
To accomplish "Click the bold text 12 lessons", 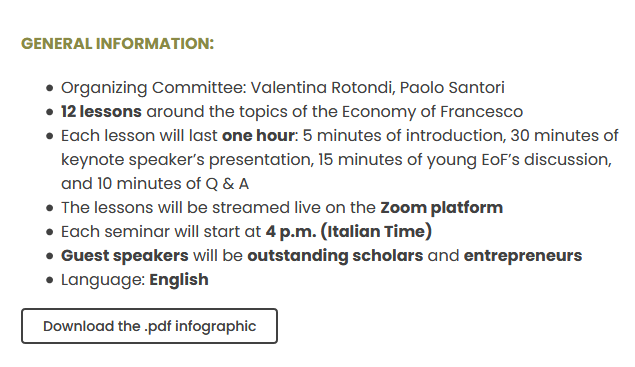I will (101, 112).
